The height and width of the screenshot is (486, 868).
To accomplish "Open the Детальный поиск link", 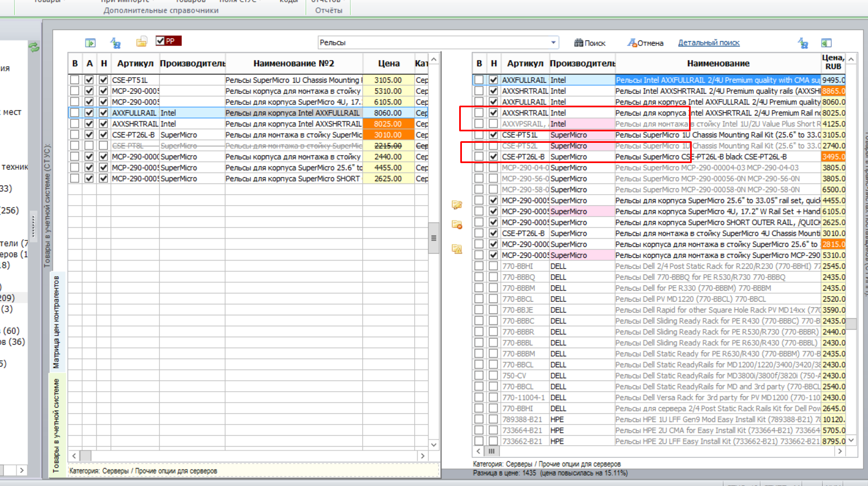I will (x=709, y=43).
